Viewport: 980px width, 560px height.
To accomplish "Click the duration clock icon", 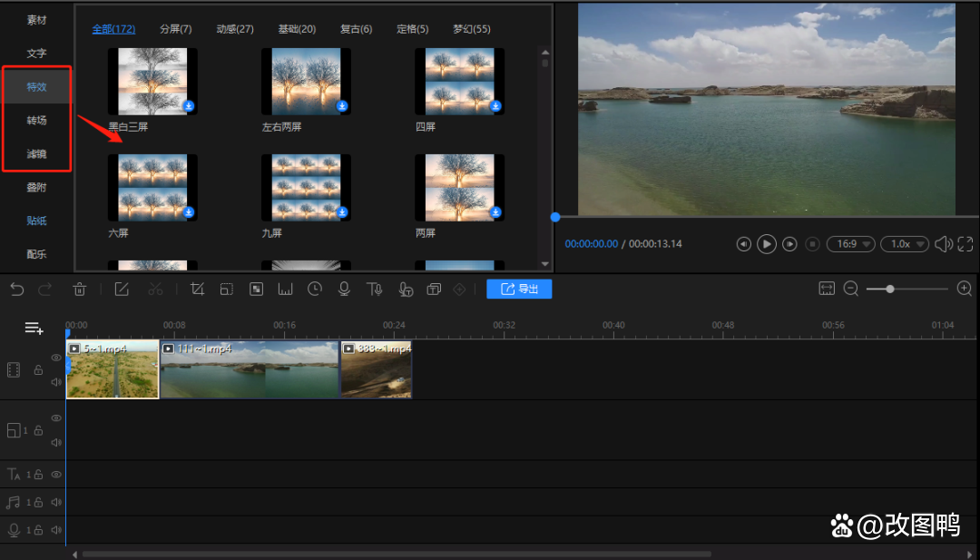I will 315,290.
